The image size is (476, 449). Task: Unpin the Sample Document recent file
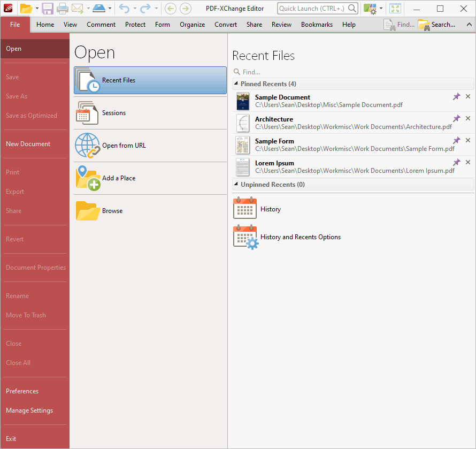(456, 97)
